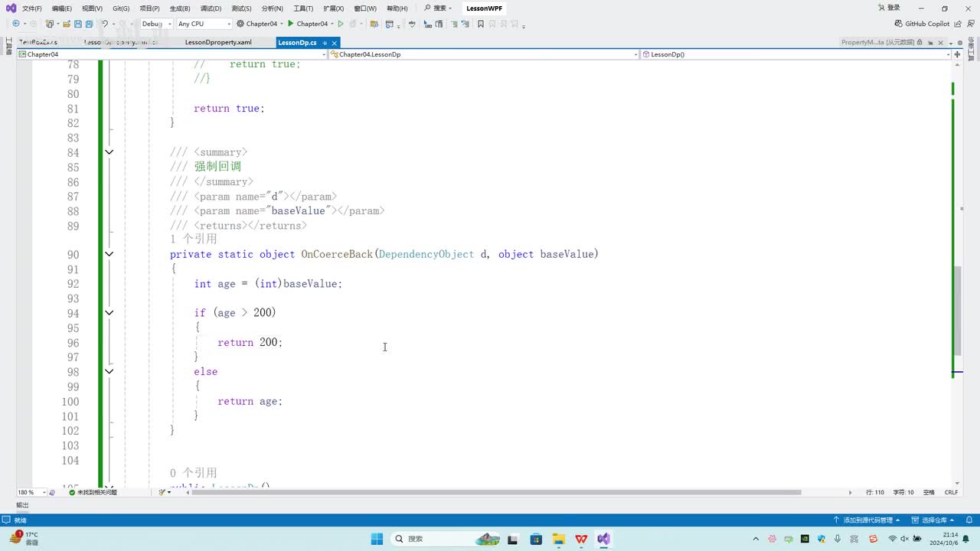
Task: Click the brush code cleanup icon
Action: (x=163, y=492)
